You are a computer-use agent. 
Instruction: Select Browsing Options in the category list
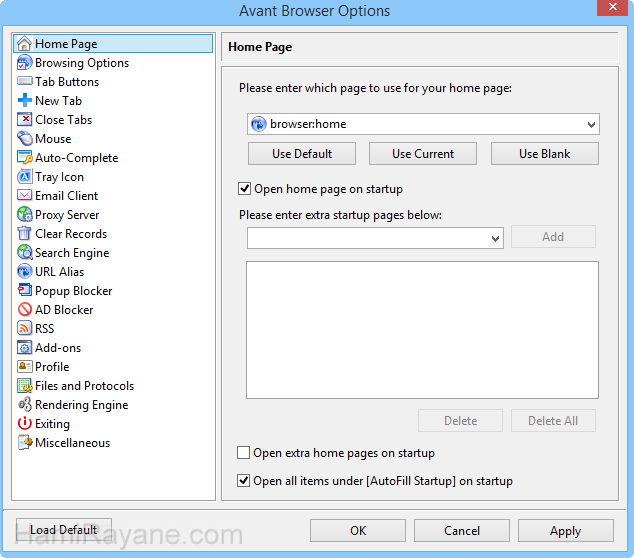(x=81, y=63)
